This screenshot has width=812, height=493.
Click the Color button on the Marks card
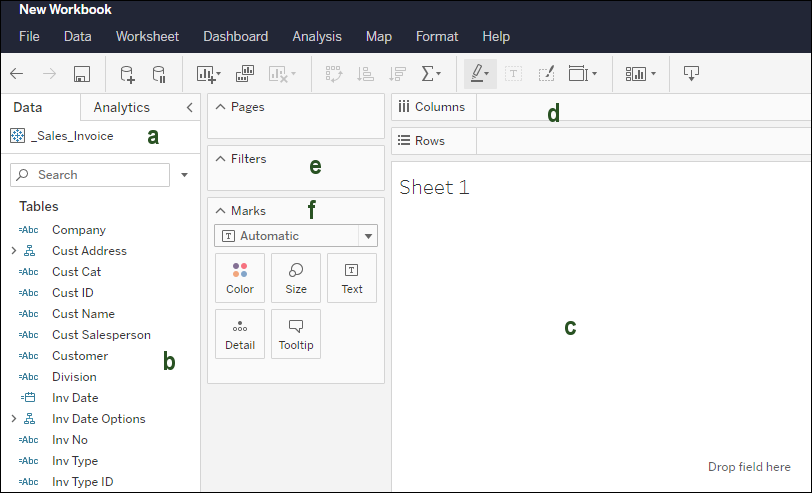click(x=240, y=278)
